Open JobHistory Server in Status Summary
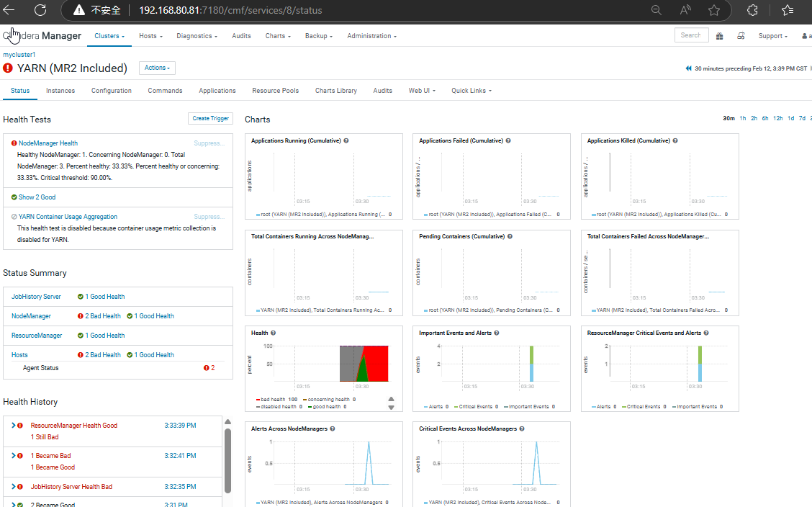Viewport: 812px width, 507px height. coord(36,297)
